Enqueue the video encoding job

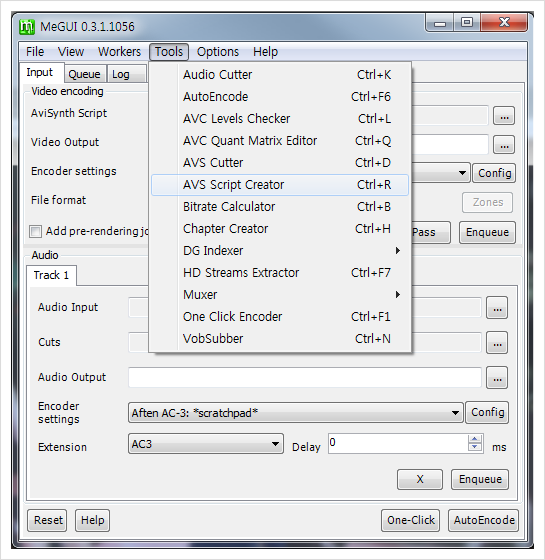pos(487,232)
